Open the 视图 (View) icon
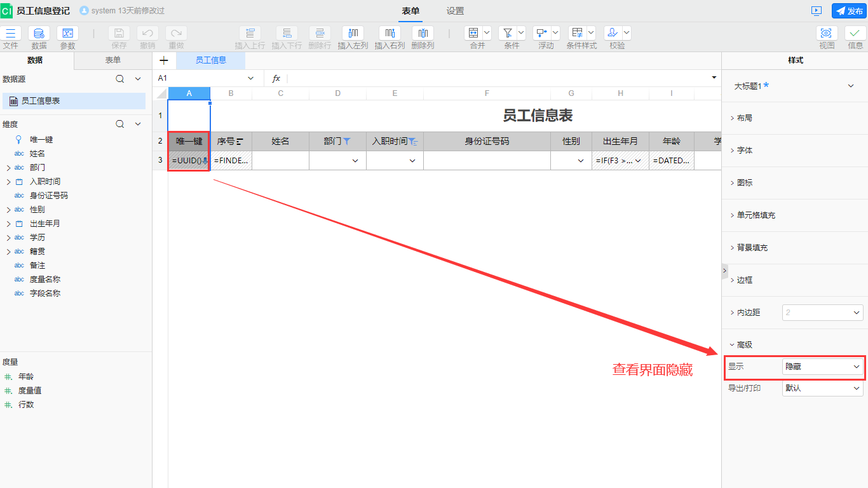 (x=827, y=34)
